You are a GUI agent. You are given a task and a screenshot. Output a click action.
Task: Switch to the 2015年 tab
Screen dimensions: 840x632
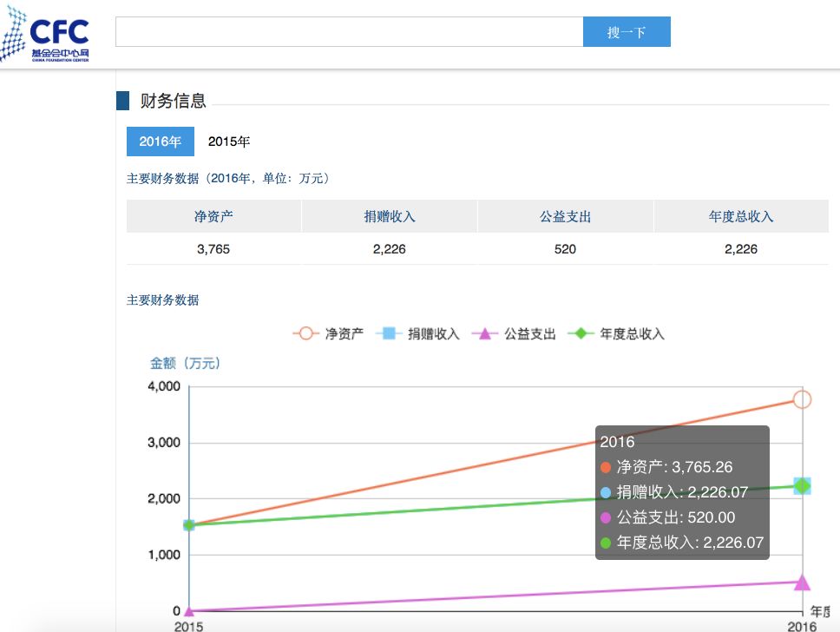pos(229,142)
